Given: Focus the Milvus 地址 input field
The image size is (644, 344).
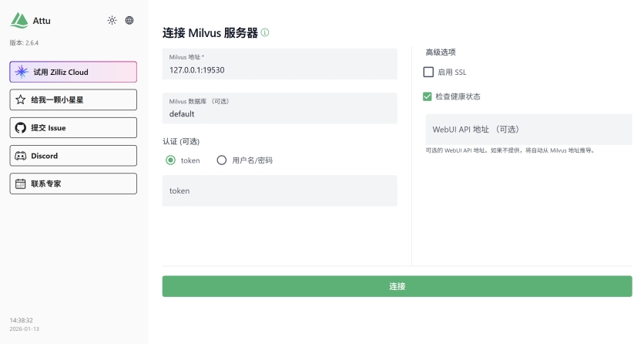Looking at the screenshot, I should [x=280, y=64].
